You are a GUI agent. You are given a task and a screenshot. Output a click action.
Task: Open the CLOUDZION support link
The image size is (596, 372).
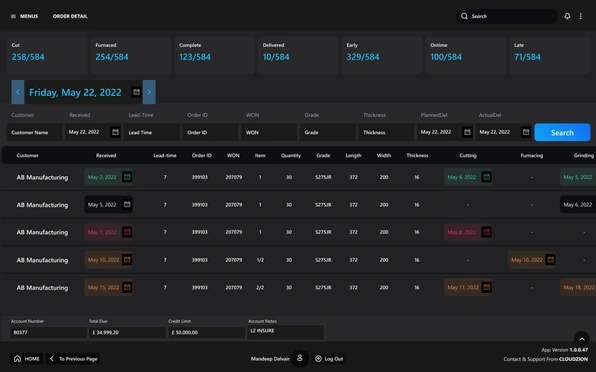573,359
